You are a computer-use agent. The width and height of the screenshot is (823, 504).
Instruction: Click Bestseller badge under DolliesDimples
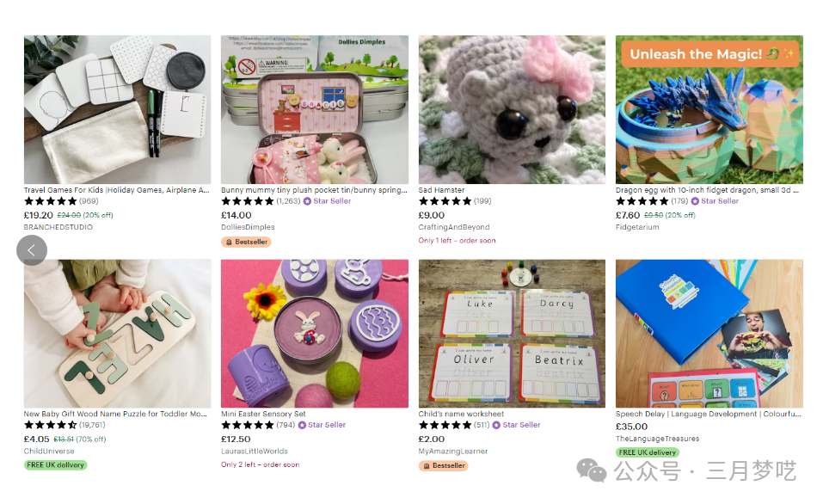point(246,242)
